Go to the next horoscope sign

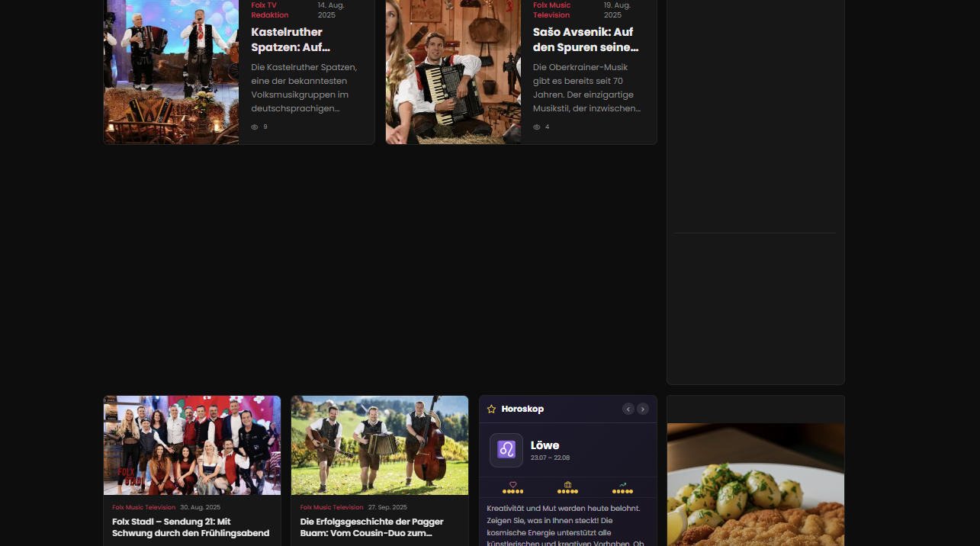[x=643, y=409]
